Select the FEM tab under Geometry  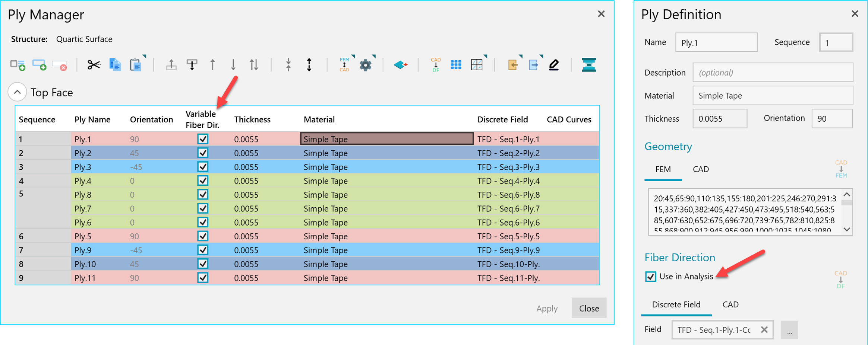[663, 169]
